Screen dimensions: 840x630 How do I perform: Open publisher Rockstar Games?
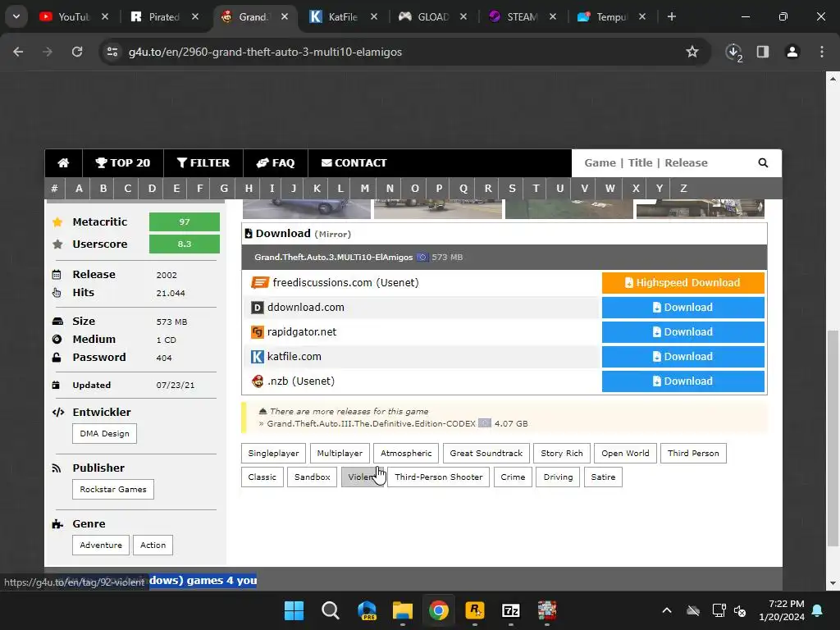coord(113,489)
